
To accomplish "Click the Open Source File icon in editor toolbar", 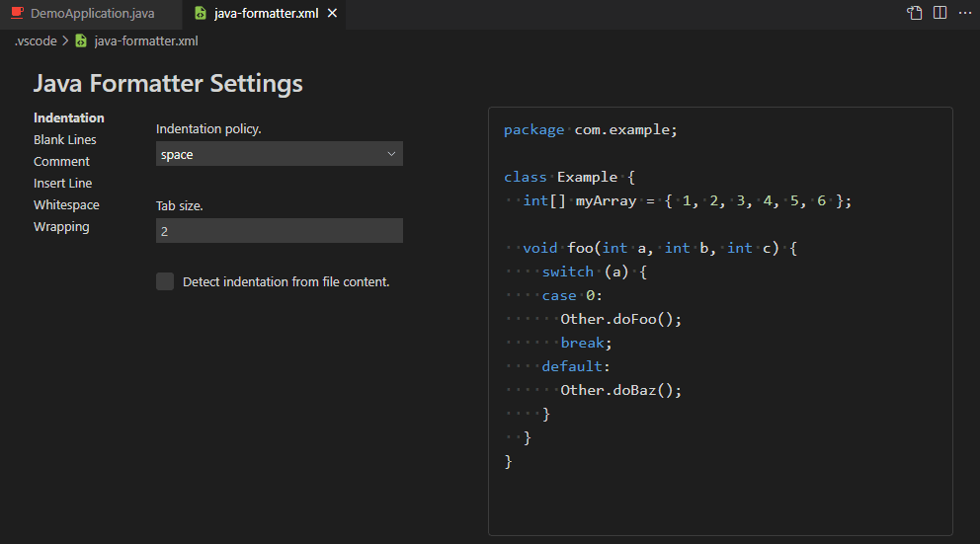I will 915,13.
